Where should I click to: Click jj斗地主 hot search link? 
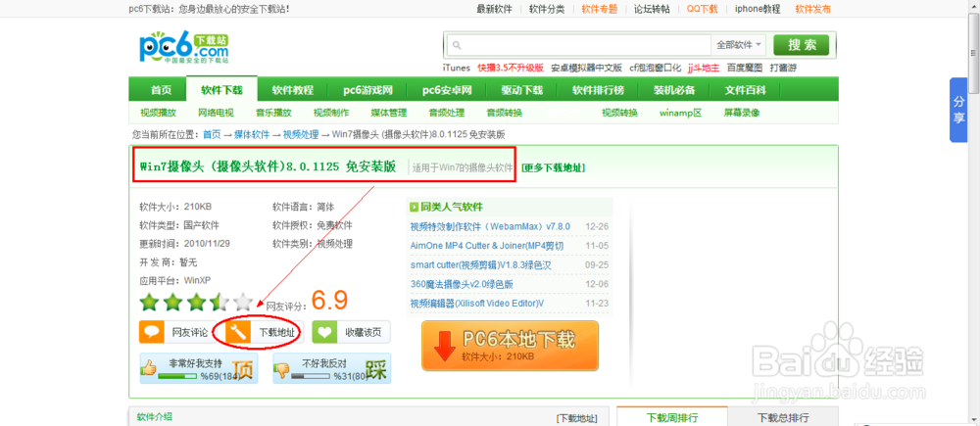[704, 68]
